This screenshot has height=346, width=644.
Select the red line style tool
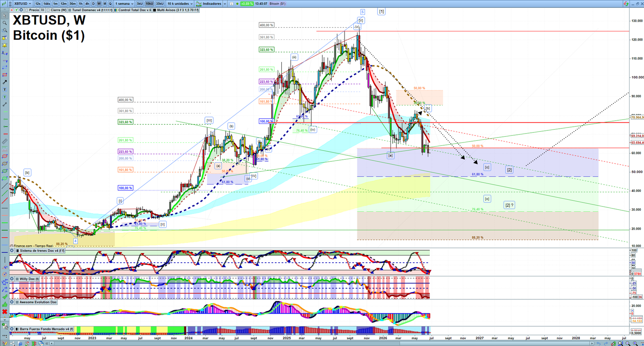click(5, 237)
